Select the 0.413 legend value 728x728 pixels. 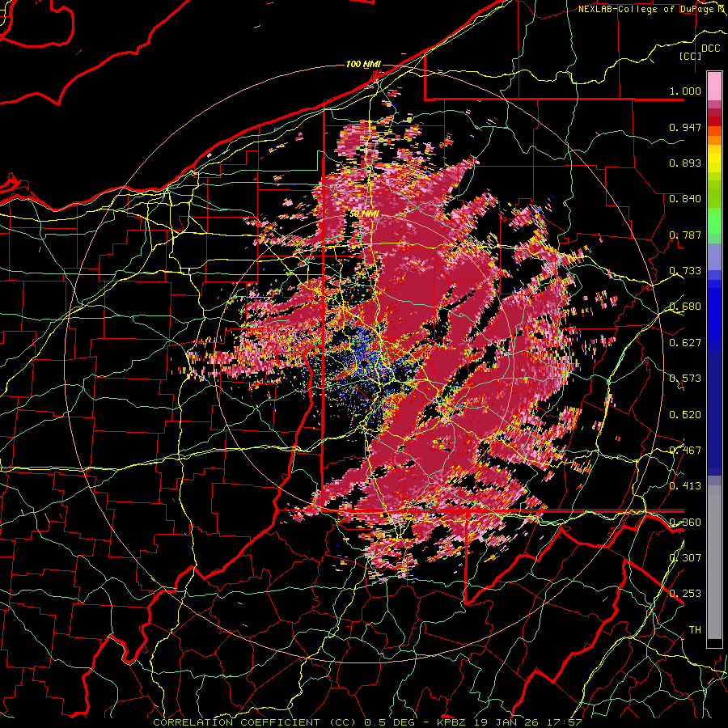[685, 486]
